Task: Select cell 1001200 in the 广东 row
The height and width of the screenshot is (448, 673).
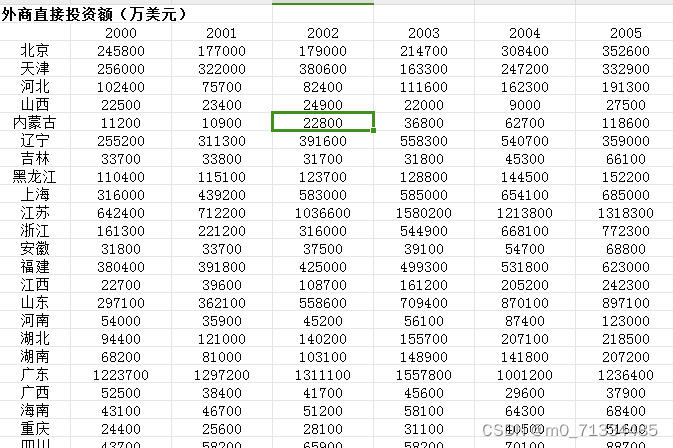Action: pos(524,375)
